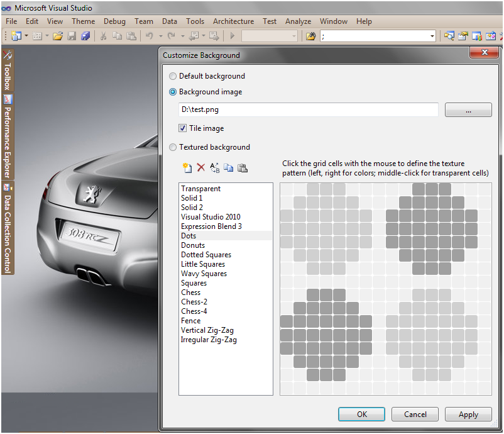Open the Architecture menu
The width and height of the screenshot is (504, 434).
(x=233, y=21)
